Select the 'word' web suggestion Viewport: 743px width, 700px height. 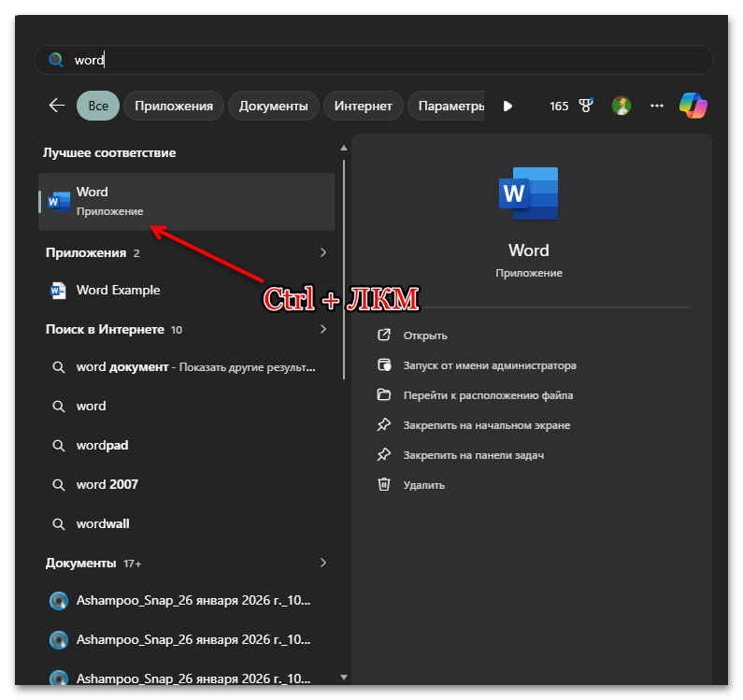click(186, 407)
